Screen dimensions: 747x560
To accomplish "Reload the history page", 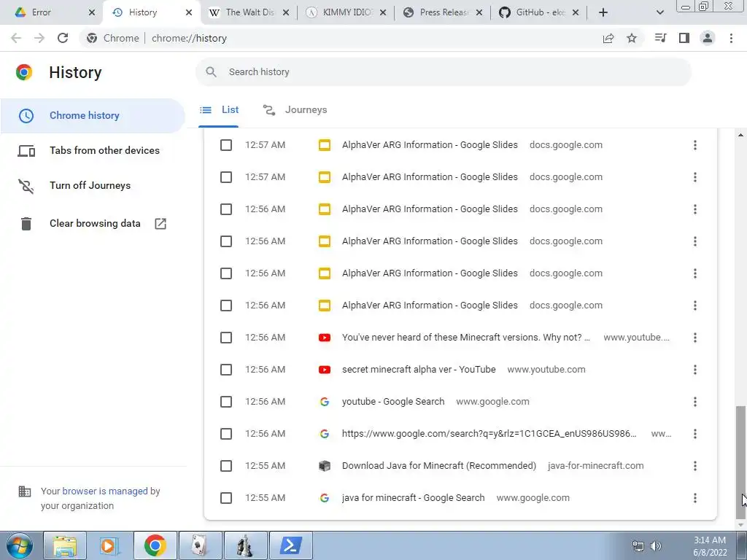I will [63, 38].
